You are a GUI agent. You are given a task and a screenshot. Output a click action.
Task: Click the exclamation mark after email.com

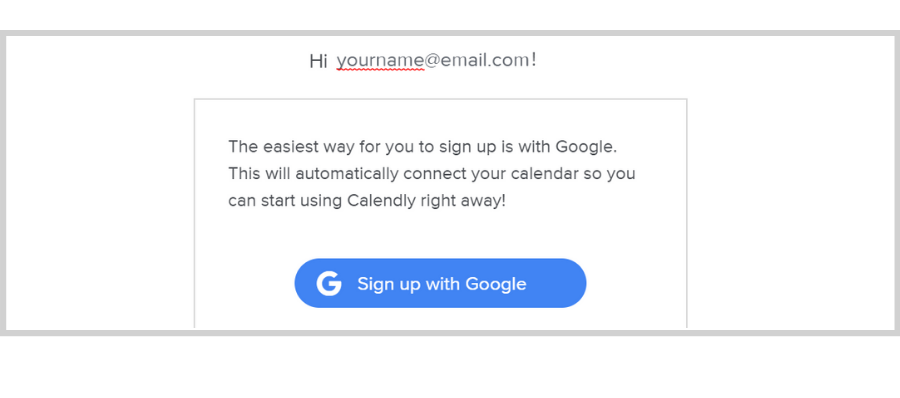click(x=534, y=59)
